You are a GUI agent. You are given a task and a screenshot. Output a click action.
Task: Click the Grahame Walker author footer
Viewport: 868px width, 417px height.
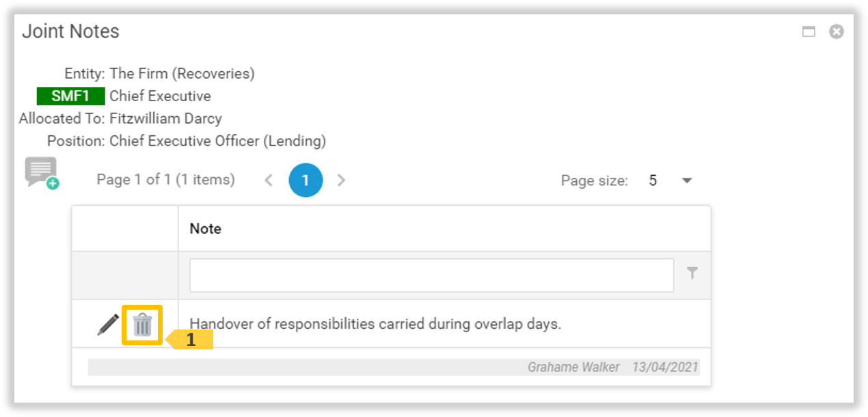tap(573, 367)
